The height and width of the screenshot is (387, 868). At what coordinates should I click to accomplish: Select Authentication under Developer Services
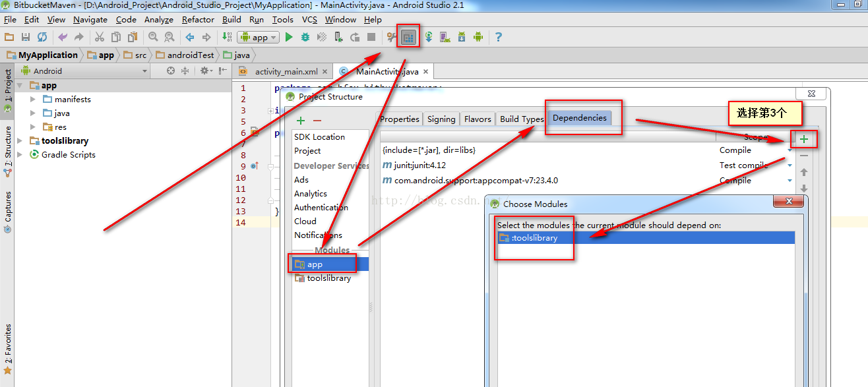(x=321, y=207)
